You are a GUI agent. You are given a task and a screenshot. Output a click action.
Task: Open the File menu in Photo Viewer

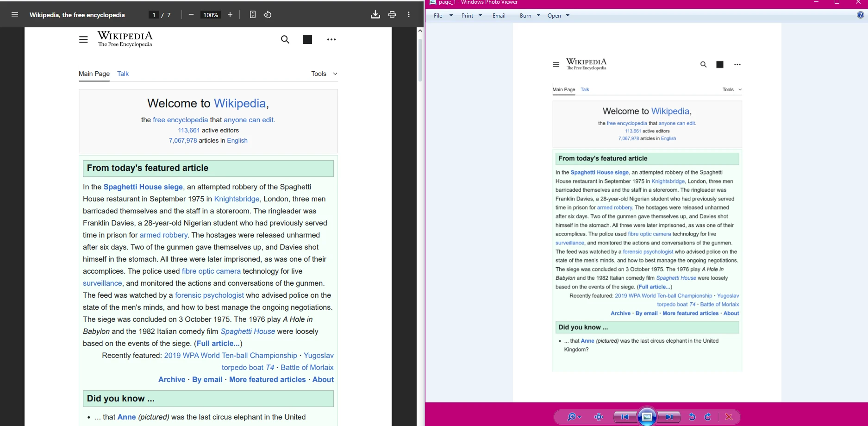click(437, 15)
